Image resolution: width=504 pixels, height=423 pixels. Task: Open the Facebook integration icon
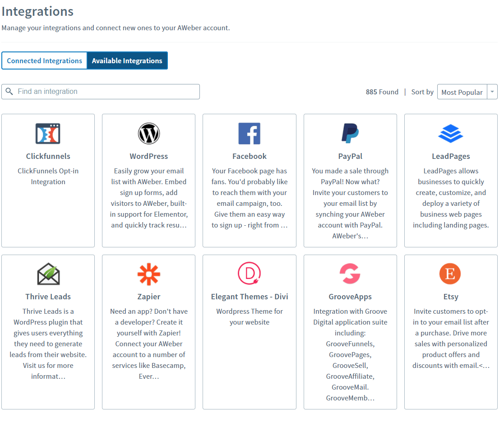pos(250,134)
